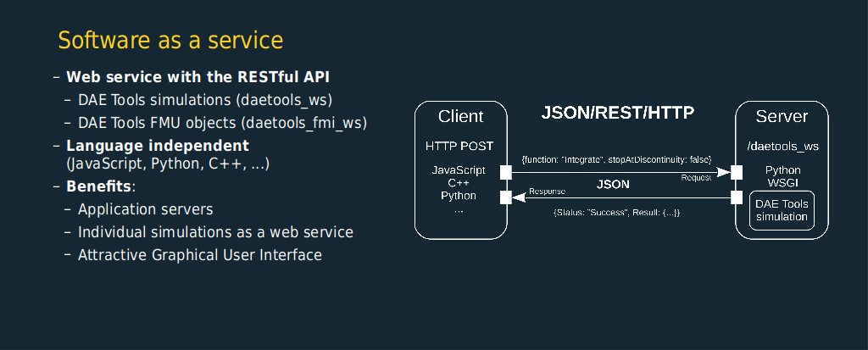Click 'Attractive Graphical User Interface' bullet

click(x=200, y=255)
